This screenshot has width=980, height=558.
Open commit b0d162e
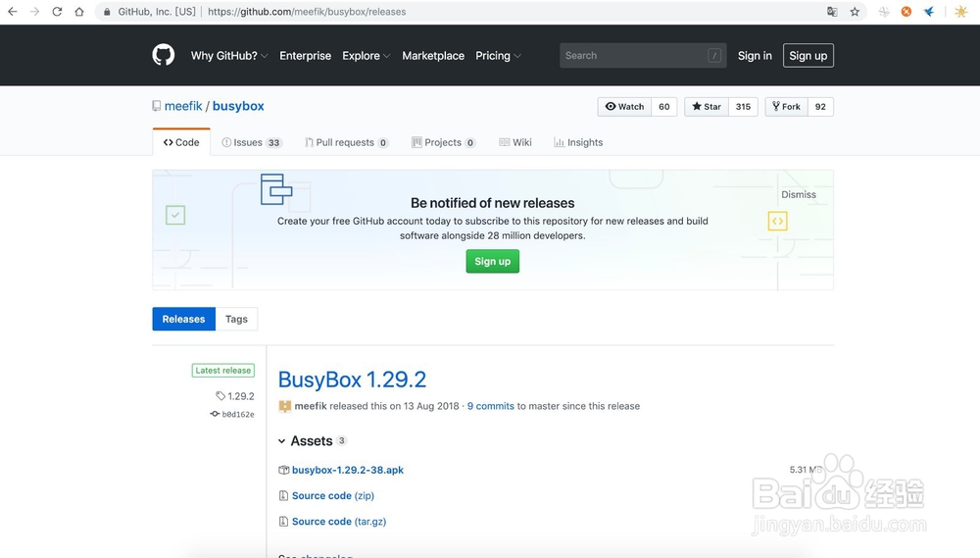point(238,414)
